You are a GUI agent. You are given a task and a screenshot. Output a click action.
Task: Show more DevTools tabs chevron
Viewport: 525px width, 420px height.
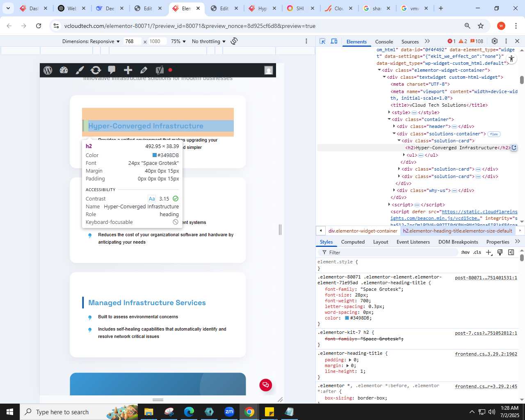point(427,41)
